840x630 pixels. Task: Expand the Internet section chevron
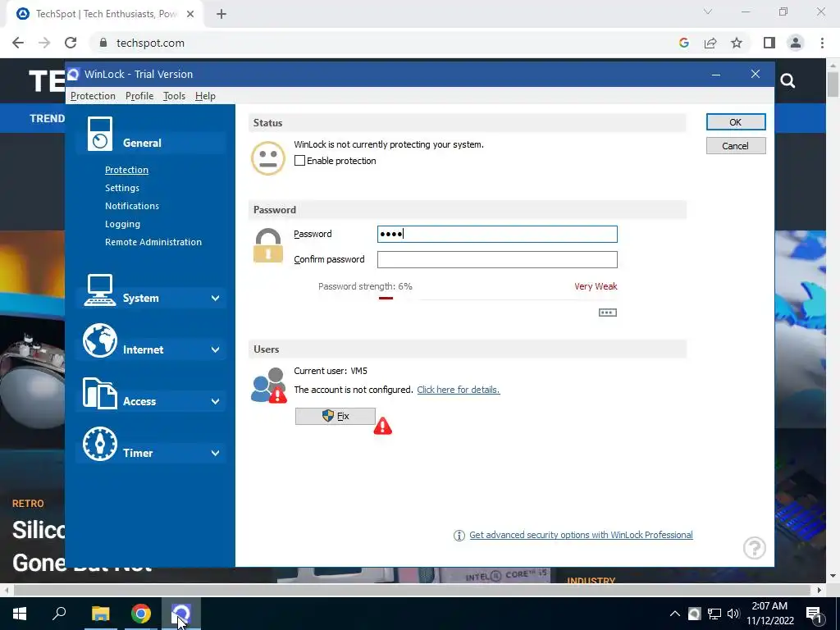click(216, 349)
